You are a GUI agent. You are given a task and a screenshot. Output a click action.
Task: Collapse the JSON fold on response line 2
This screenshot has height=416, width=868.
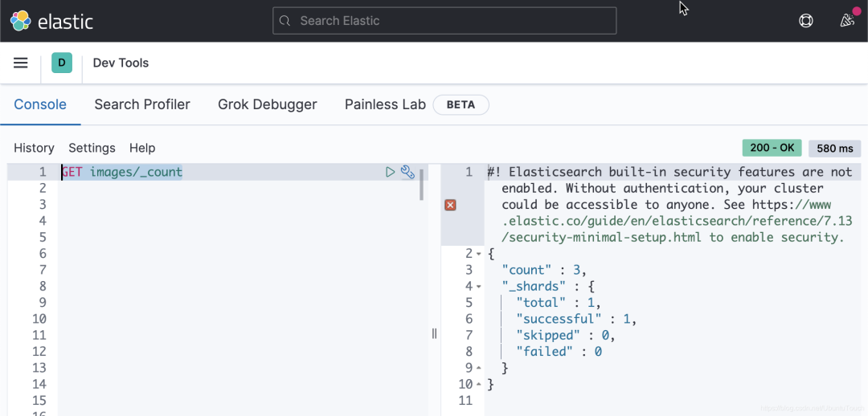(479, 254)
